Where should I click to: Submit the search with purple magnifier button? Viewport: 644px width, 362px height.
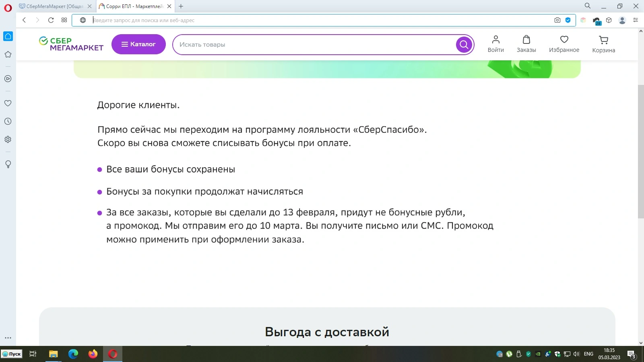tap(464, 44)
